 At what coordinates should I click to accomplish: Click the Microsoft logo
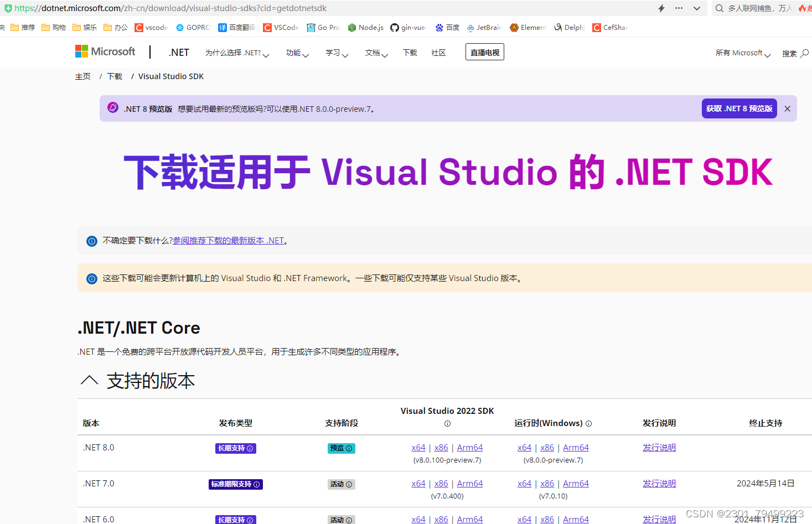(105, 52)
